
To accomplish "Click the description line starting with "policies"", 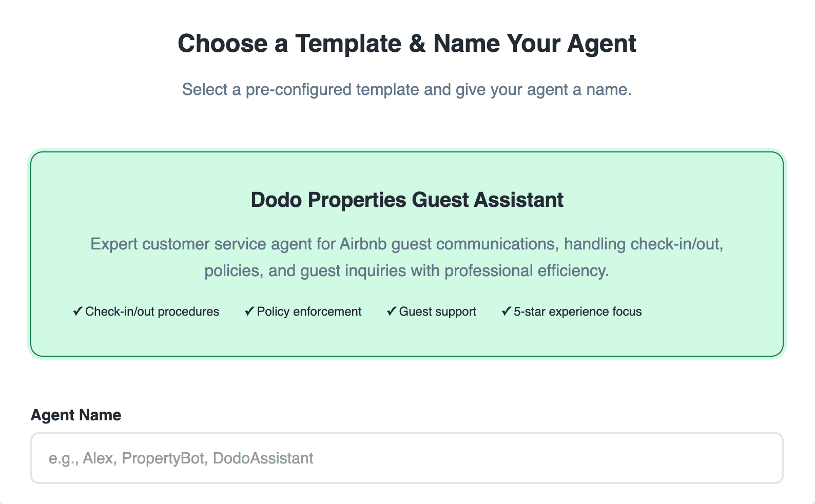I will 406,270.
